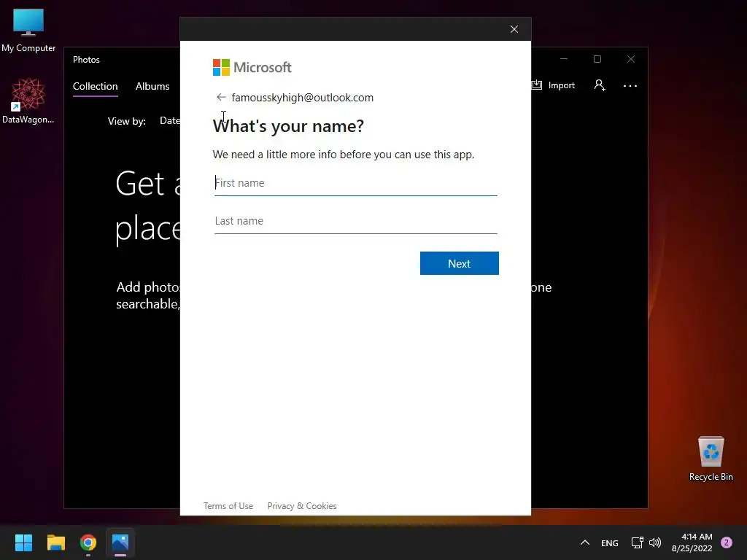Switch to Albums tab in Photos
The image size is (747, 560).
tap(152, 86)
